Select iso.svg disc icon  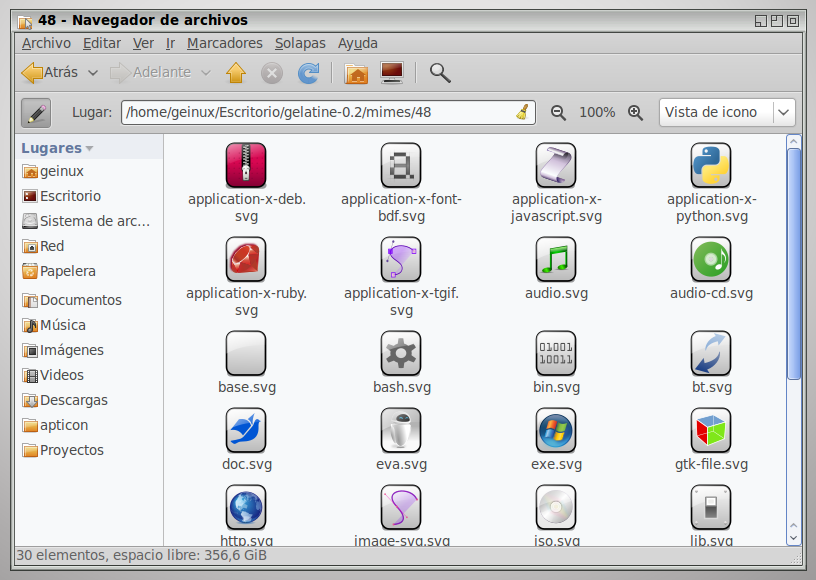[556, 508]
